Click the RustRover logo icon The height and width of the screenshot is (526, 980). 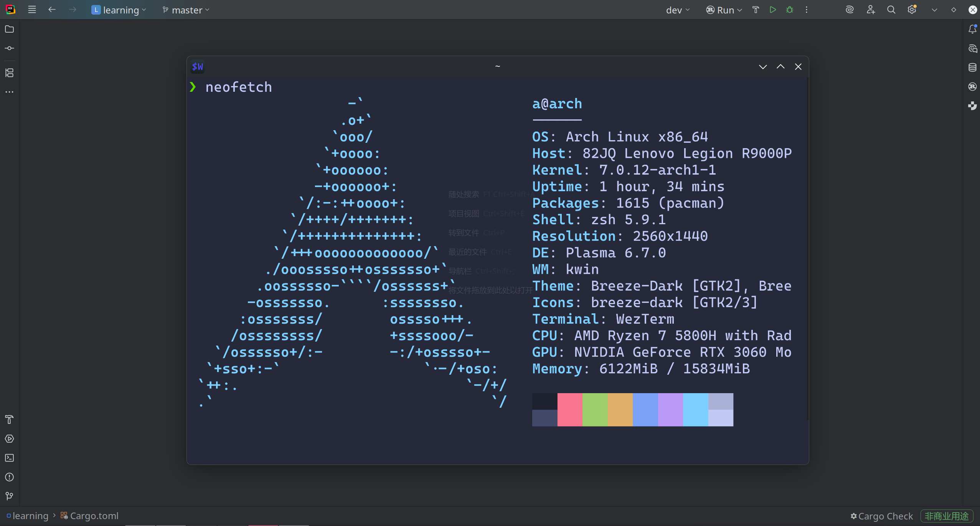coord(11,10)
